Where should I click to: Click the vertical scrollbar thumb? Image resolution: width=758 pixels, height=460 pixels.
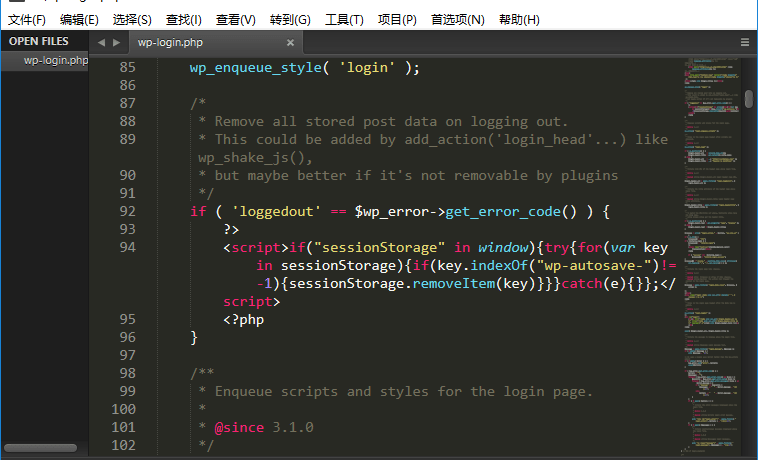tap(749, 99)
